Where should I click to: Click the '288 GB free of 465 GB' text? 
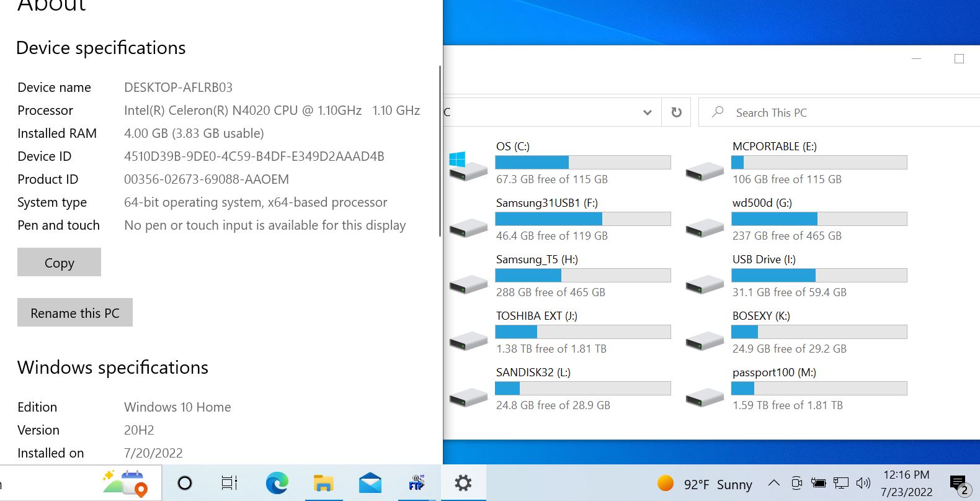(x=550, y=292)
